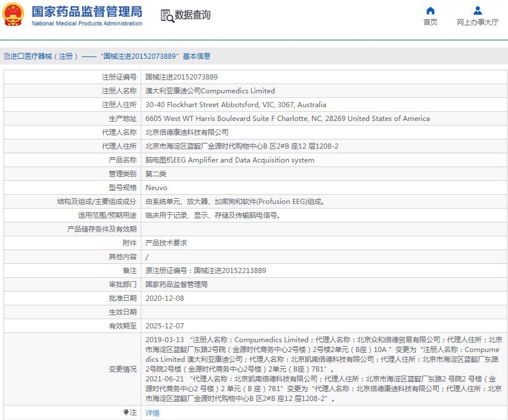Viewport: 508px width, 420px height.
Task: Click the 数据查询 magnifier document icon
Action: (x=167, y=16)
